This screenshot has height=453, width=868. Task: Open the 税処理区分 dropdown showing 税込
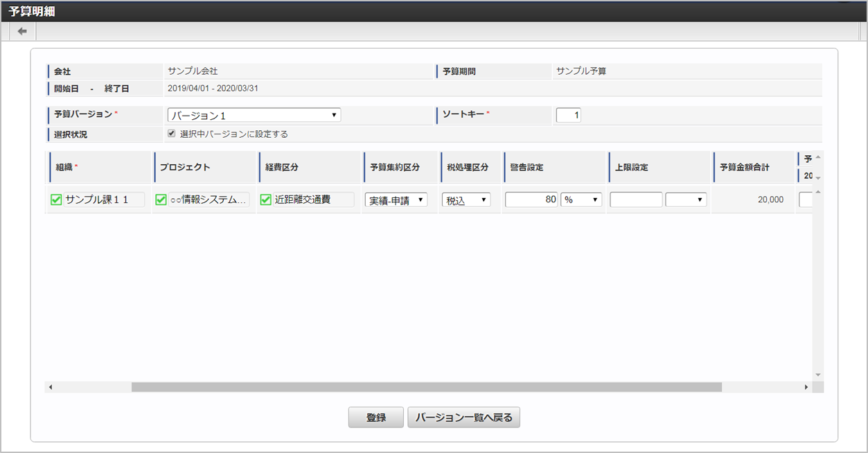466,199
